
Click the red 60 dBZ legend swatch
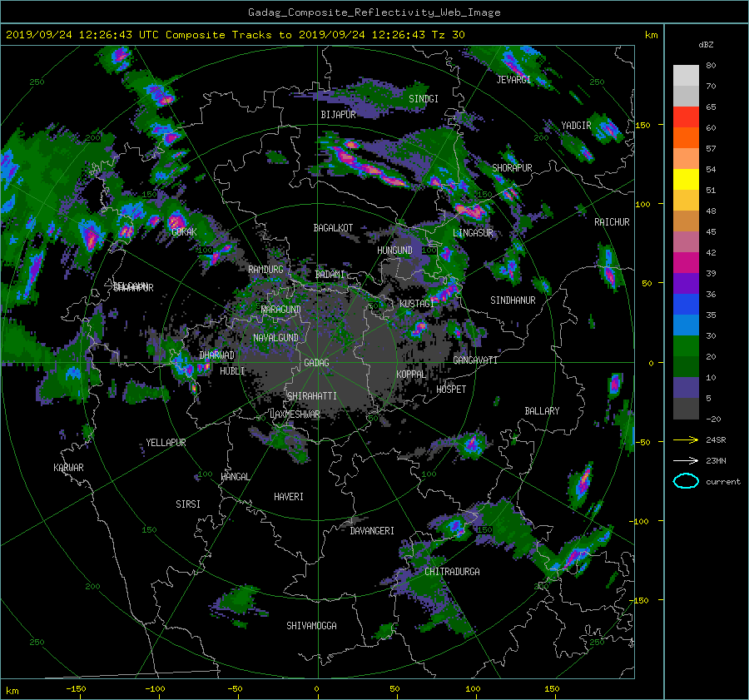click(x=686, y=117)
